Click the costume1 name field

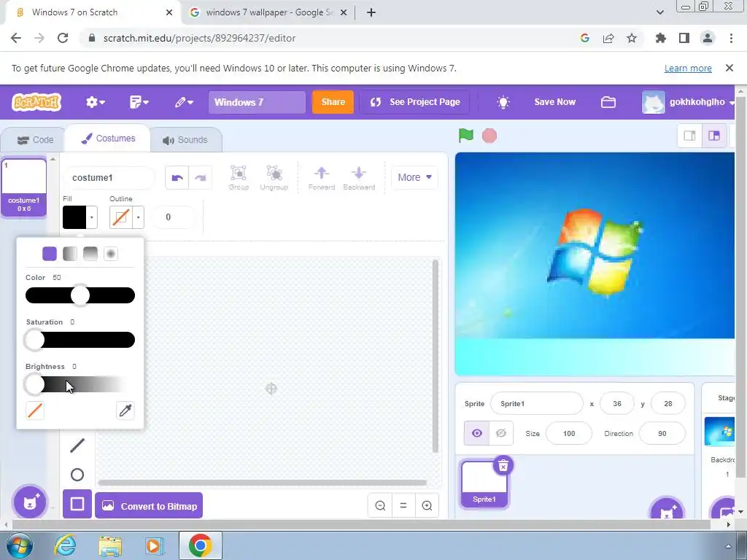point(109,178)
